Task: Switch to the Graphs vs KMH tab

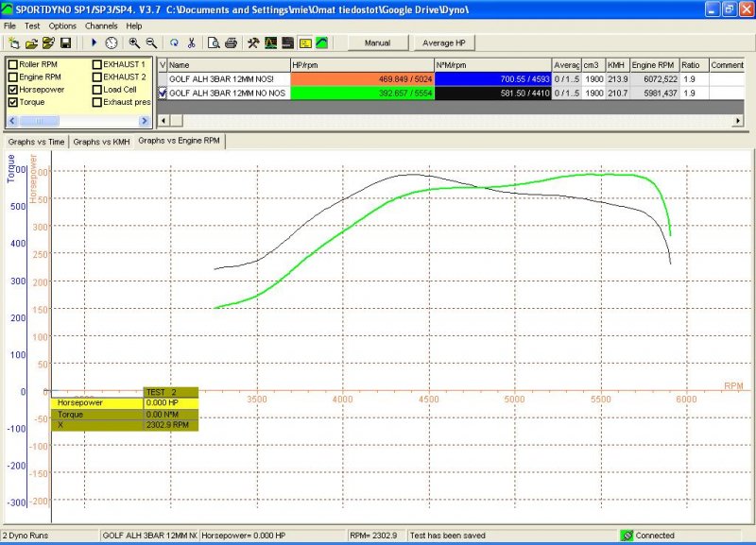Action: click(x=101, y=142)
